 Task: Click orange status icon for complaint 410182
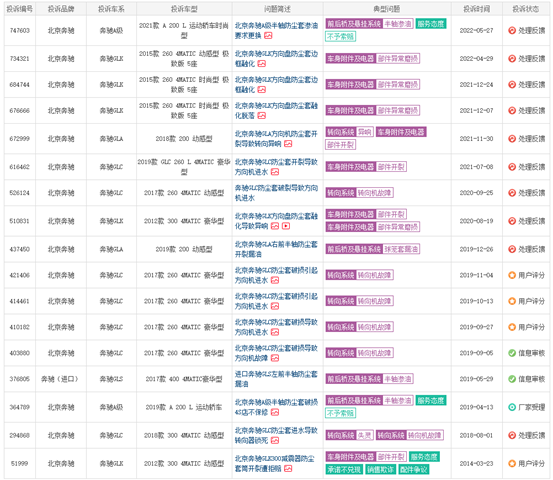512,327
